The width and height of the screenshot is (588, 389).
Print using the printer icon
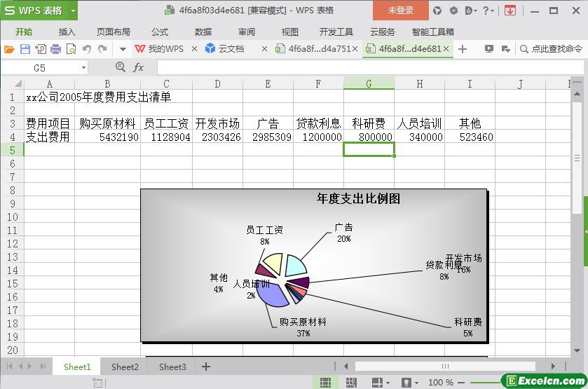click(56, 49)
